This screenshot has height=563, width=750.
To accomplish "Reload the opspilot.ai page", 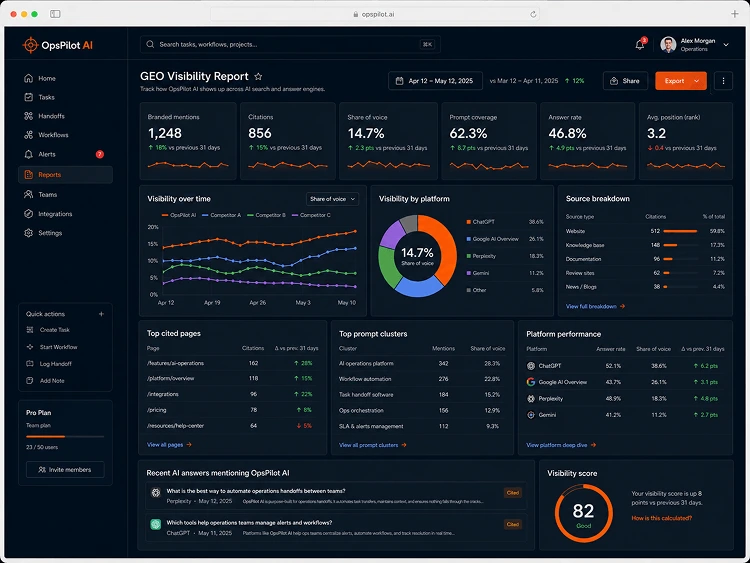I will pyautogui.click(x=533, y=14).
